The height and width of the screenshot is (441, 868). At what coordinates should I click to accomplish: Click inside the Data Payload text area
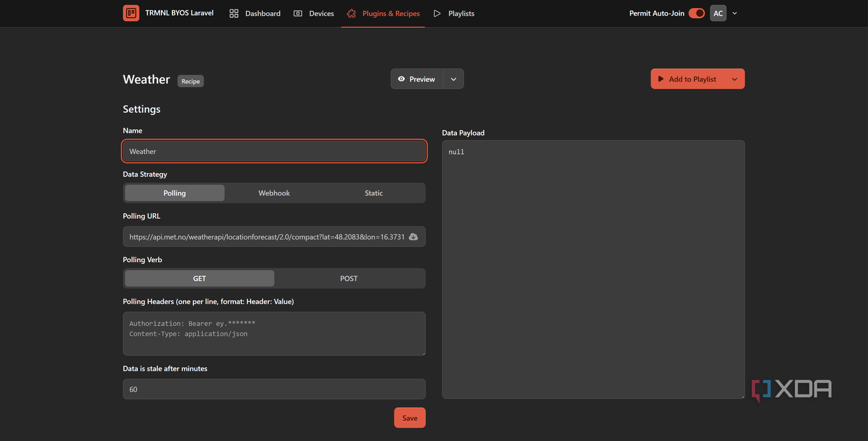593,270
